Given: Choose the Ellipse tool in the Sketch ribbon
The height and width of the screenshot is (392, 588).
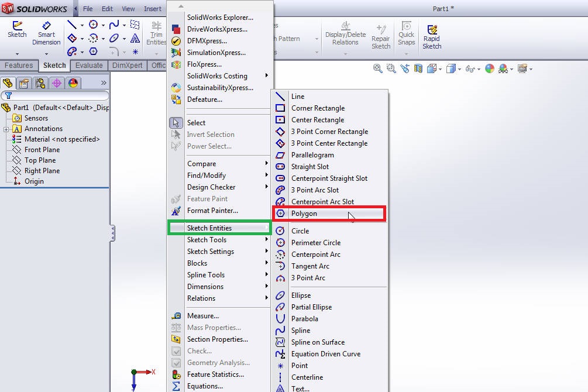Looking at the screenshot, I should point(114,38).
